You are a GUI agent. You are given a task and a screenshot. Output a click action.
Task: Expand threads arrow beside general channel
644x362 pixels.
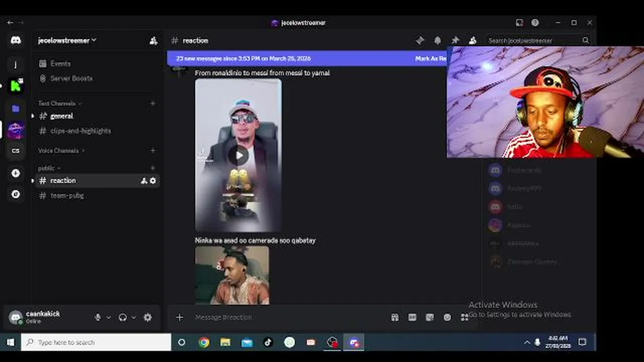click(x=33, y=116)
